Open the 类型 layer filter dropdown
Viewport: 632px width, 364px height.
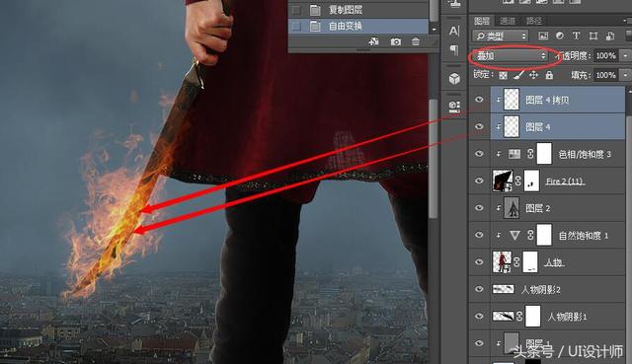501,36
